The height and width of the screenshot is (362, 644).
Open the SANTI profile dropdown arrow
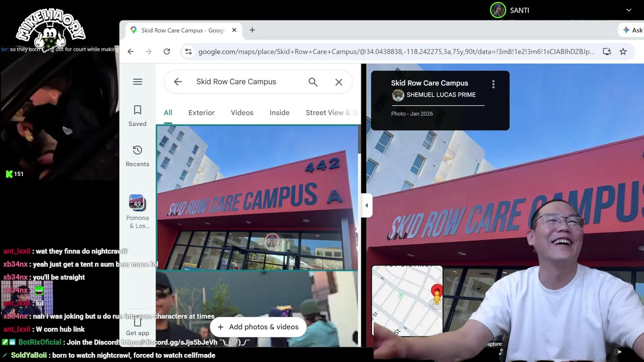pyautogui.click(x=628, y=10)
